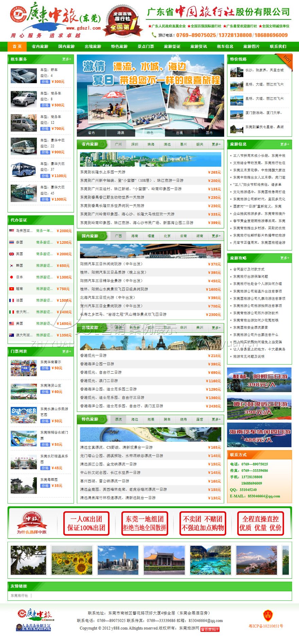Expand 更多+ in 租车服务 panel
Viewport: 299px width, 644px height.
pyautogui.click(x=67, y=59)
